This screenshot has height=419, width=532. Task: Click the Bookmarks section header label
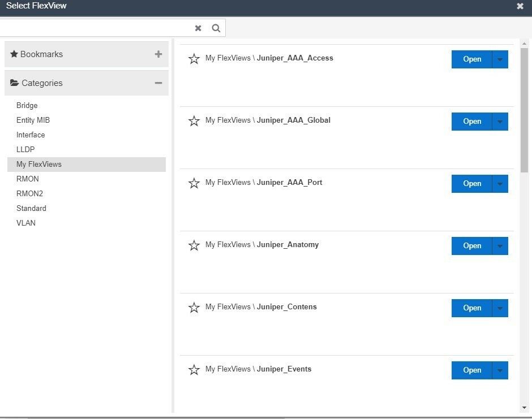41,54
